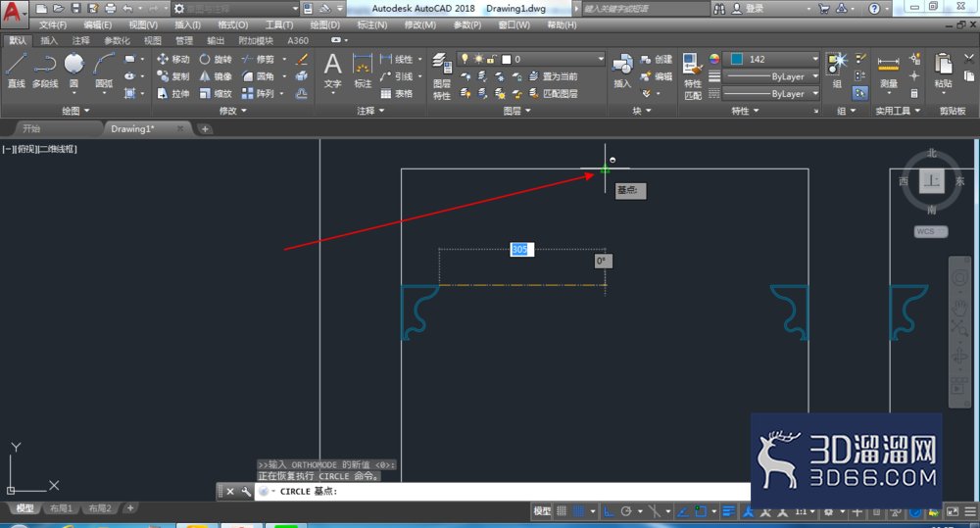
Task: Open the lineweight ByLayer dropdown
Action: click(770, 76)
